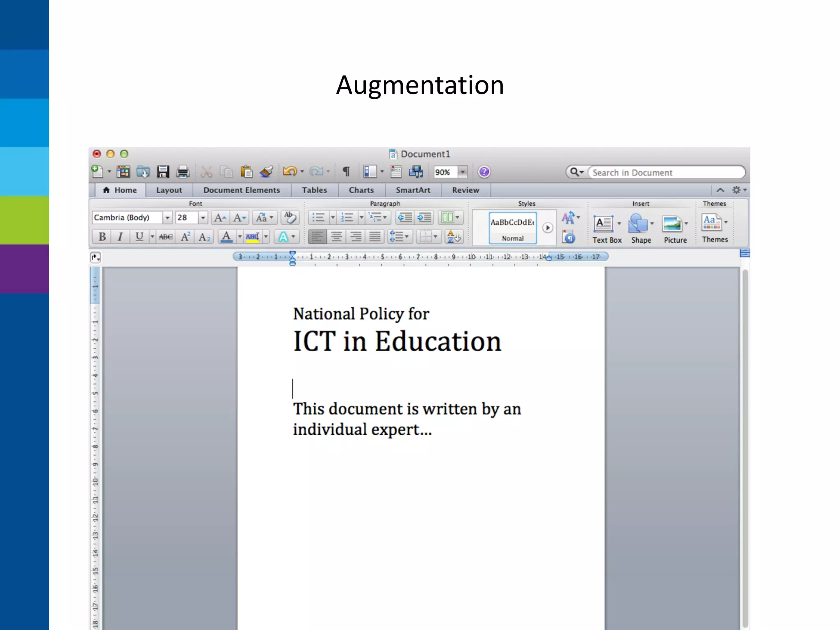Apply the Normal style
The image size is (840, 630).
(513, 228)
